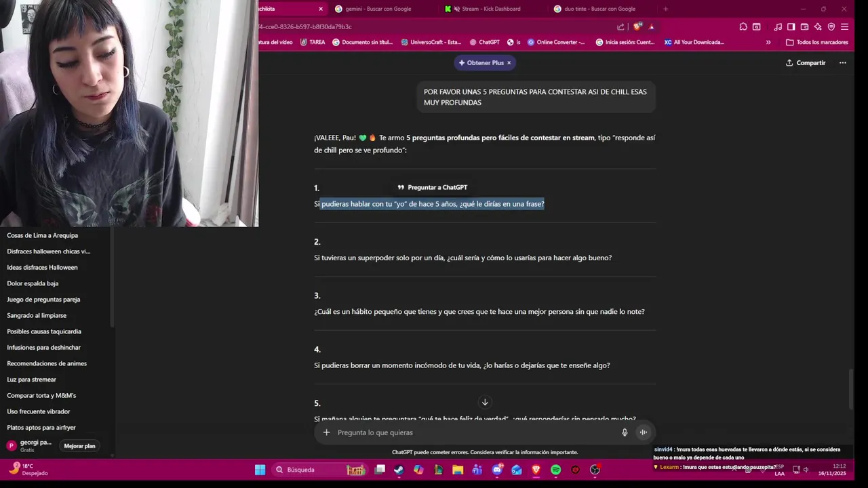Click taskbar Búsqueda search box

[x=319, y=470]
